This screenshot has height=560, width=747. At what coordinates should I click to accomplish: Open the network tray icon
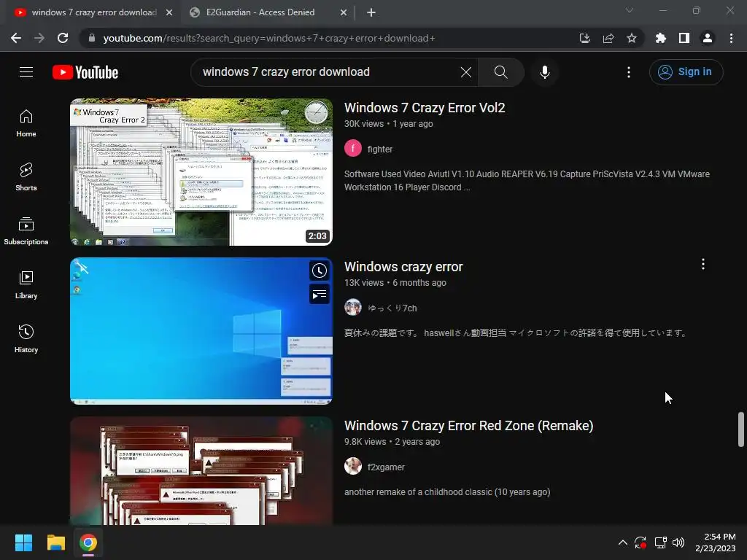pyautogui.click(x=660, y=542)
